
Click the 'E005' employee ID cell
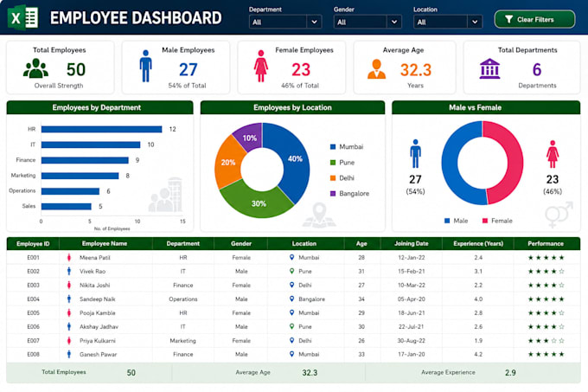click(x=33, y=313)
